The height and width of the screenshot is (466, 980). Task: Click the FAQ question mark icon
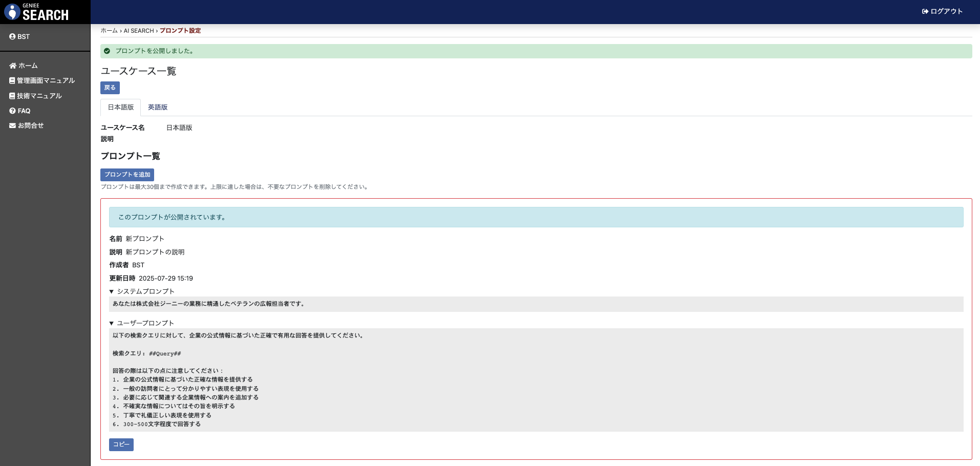pyautogui.click(x=13, y=111)
